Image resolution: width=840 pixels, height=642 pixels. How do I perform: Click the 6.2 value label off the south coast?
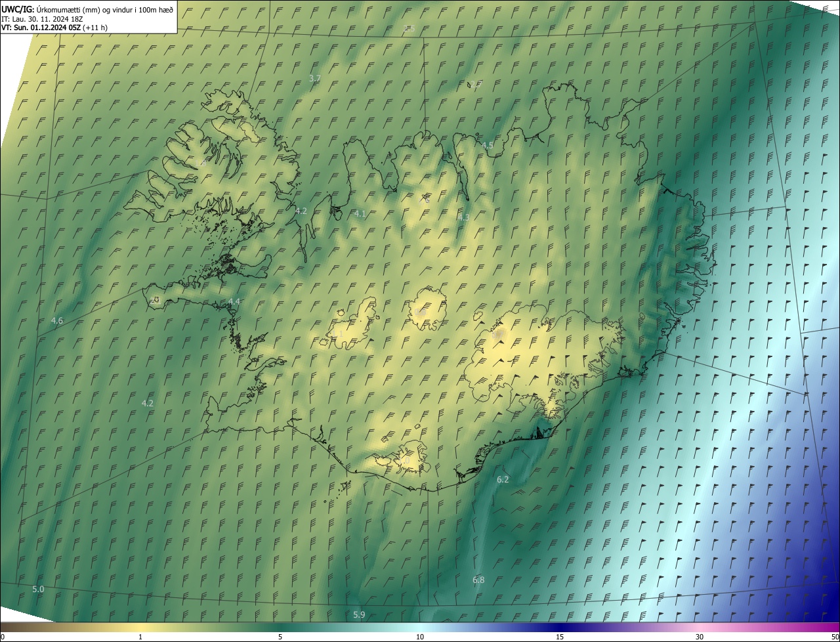503,479
